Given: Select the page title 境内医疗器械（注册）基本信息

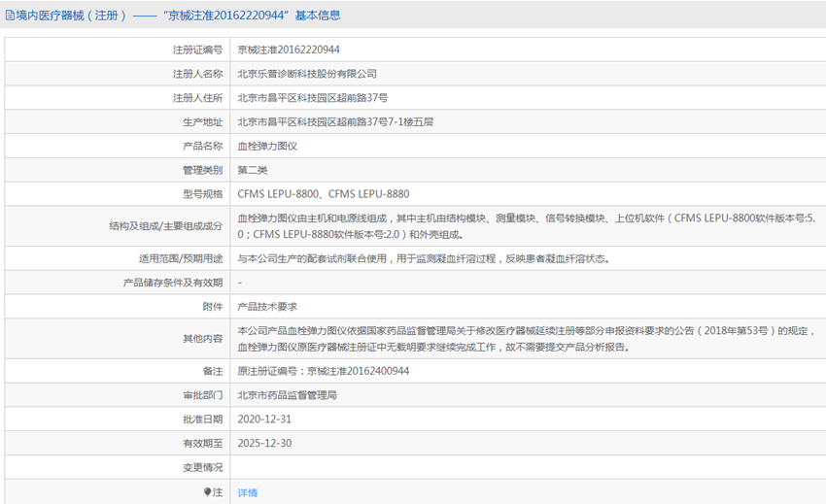Looking at the screenshot, I should coord(178,16).
